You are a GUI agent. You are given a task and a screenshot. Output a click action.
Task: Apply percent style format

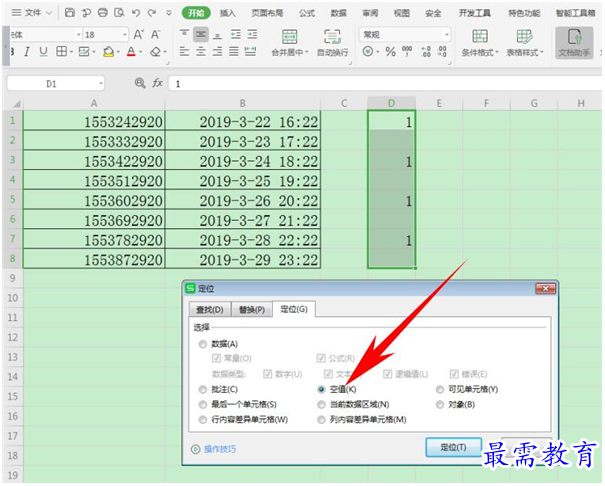[390, 51]
